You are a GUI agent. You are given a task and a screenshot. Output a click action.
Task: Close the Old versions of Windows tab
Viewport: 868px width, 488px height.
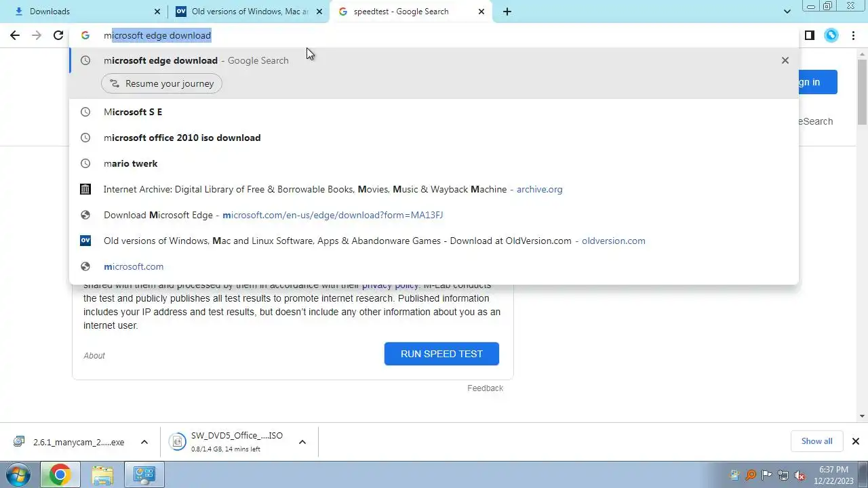[x=319, y=12]
